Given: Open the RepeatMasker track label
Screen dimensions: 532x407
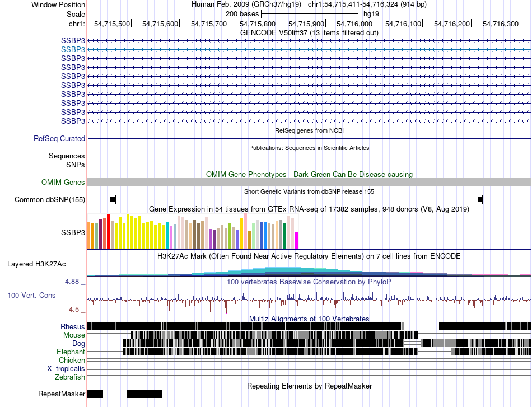Looking at the screenshot, I should click(x=62, y=394).
